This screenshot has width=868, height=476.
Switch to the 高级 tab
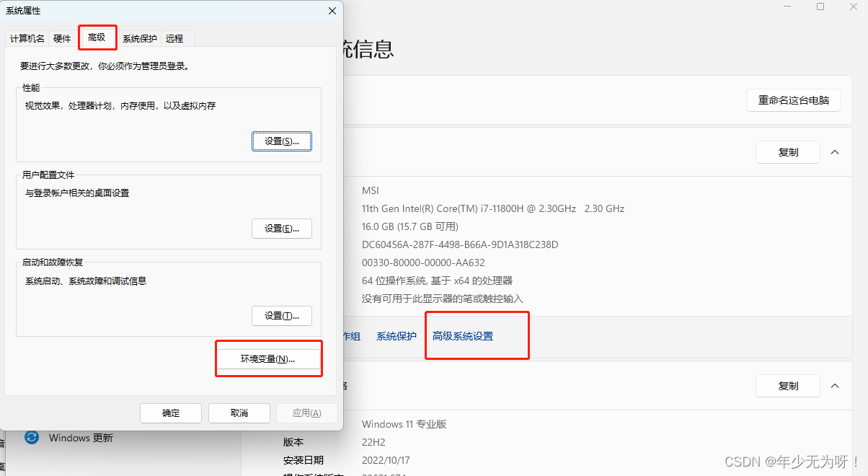click(x=97, y=38)
